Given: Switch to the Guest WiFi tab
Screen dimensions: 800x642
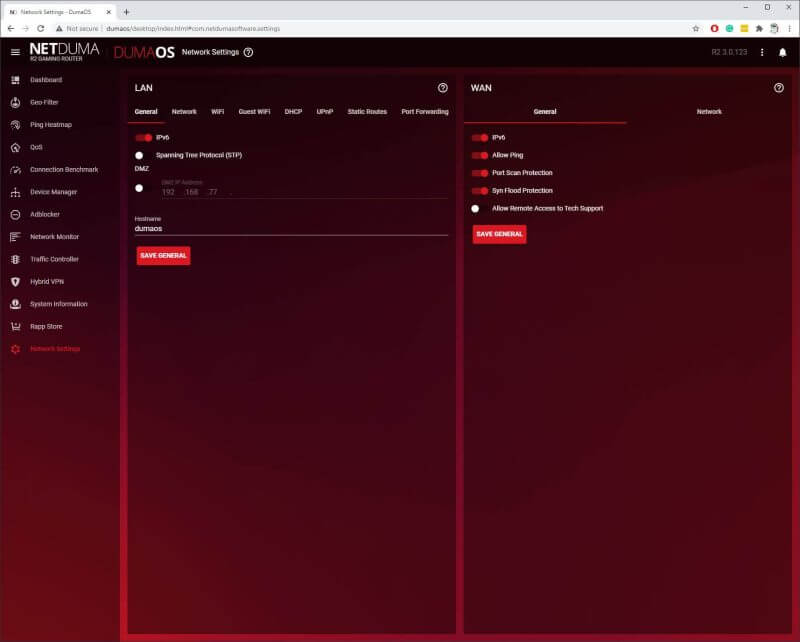Looking at the screenshot, I should [255, 112].
